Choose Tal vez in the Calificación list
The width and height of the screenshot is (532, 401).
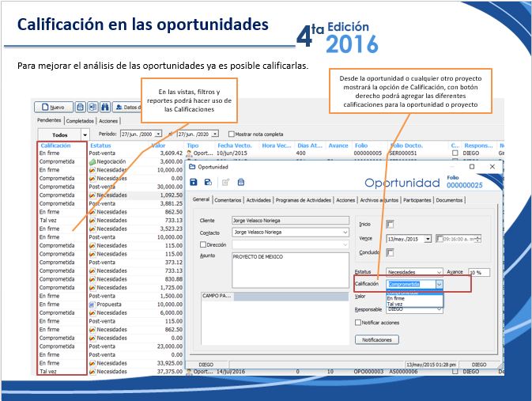coord(414,304)
